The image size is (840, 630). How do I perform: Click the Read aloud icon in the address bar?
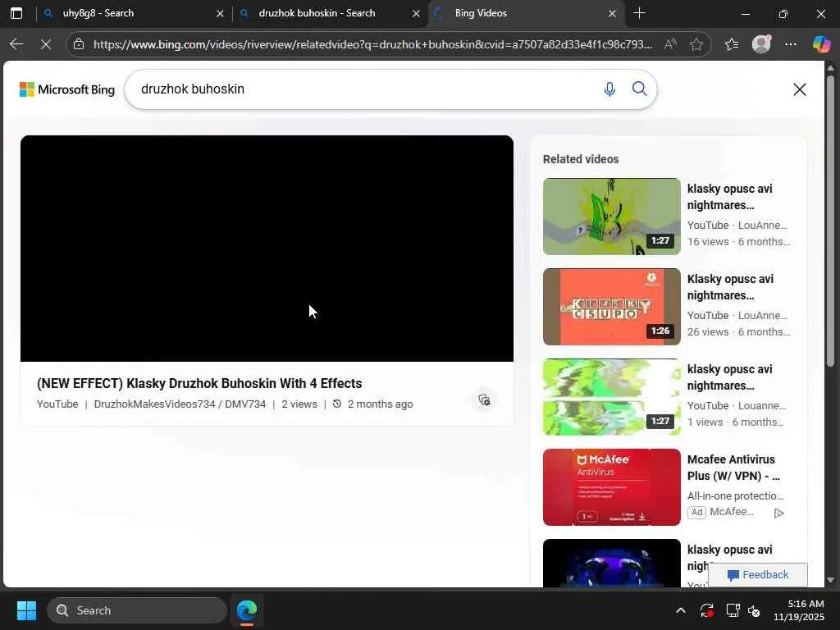670,44
